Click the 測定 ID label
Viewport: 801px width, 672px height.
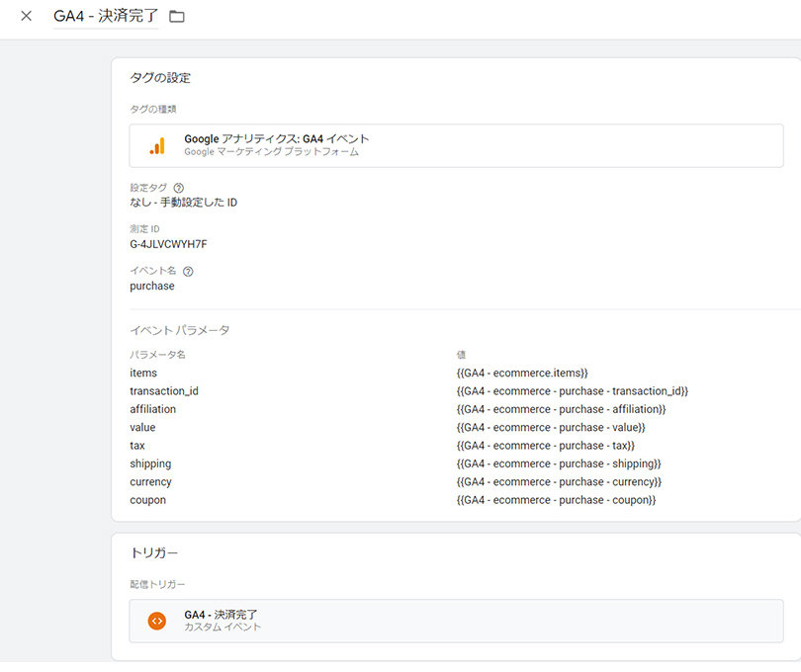click(144, 228)
